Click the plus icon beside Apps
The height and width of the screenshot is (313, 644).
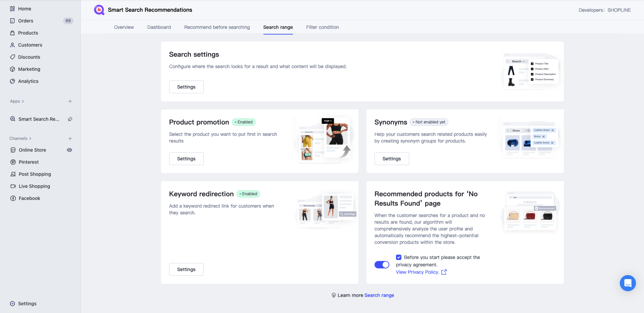(x=70, y=101)
